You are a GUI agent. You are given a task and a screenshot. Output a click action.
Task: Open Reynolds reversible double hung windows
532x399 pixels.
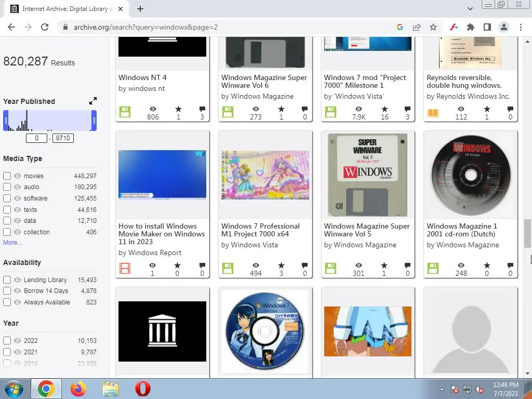pos(464,82)
